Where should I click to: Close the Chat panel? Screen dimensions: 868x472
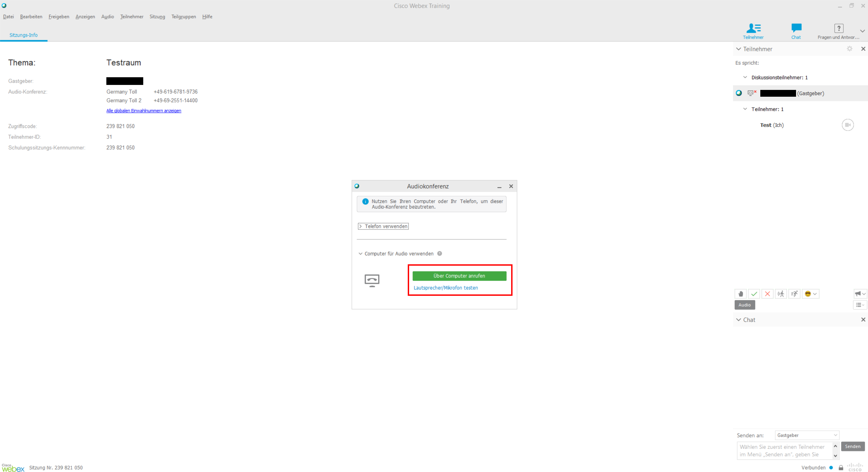(863, 320)
